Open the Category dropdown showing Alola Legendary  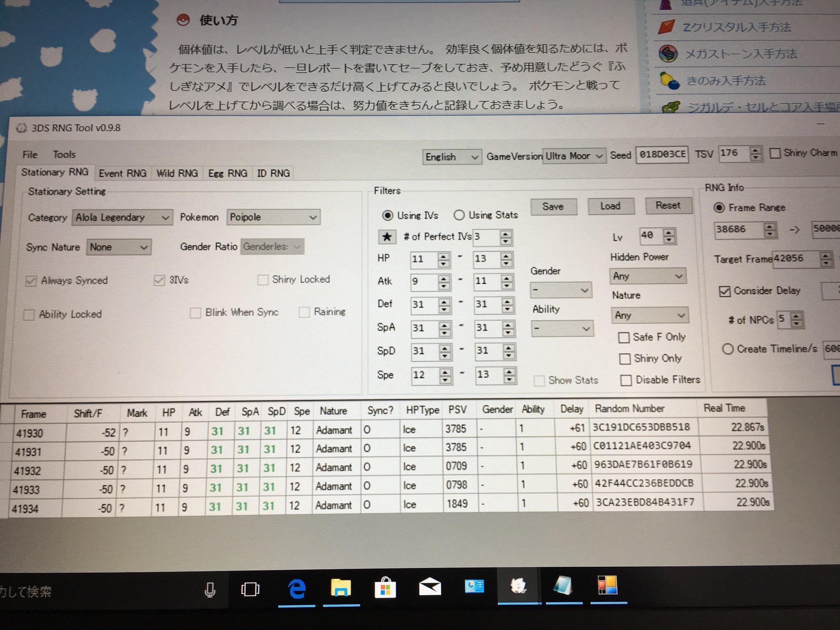click(122, 217)
